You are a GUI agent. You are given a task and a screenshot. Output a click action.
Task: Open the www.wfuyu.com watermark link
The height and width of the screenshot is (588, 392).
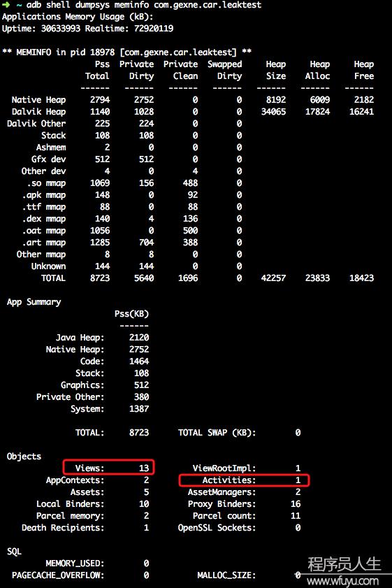pyautogui.click(x=342, y=581)
